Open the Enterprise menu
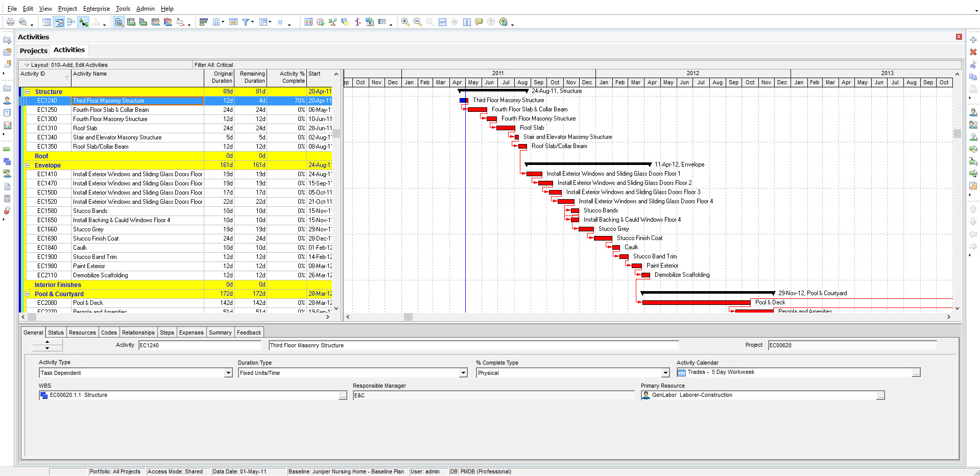 [97, 9]
